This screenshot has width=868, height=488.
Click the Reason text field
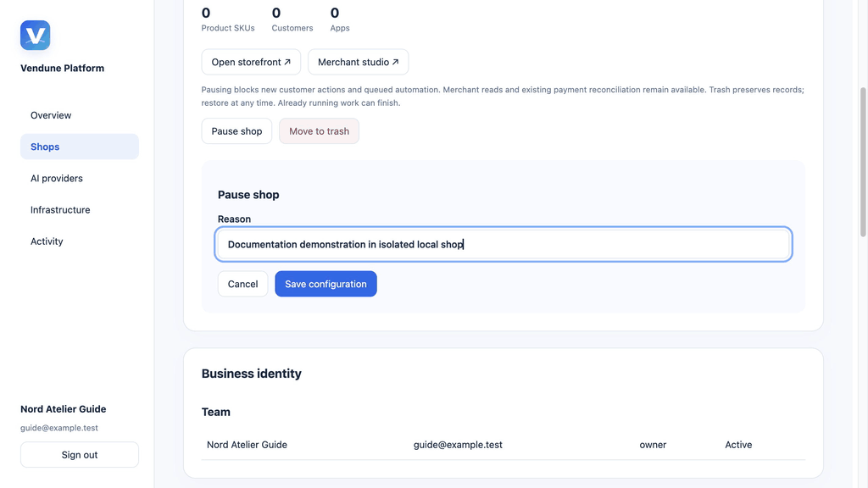click(504, 244)
